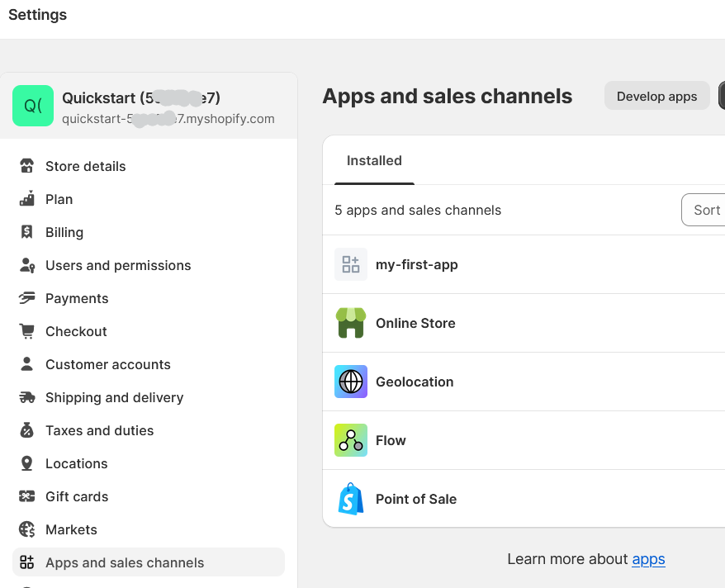Follow the 'apps' learn more link
This screenshot has height=588, width=725.
[x=648, y=559]
